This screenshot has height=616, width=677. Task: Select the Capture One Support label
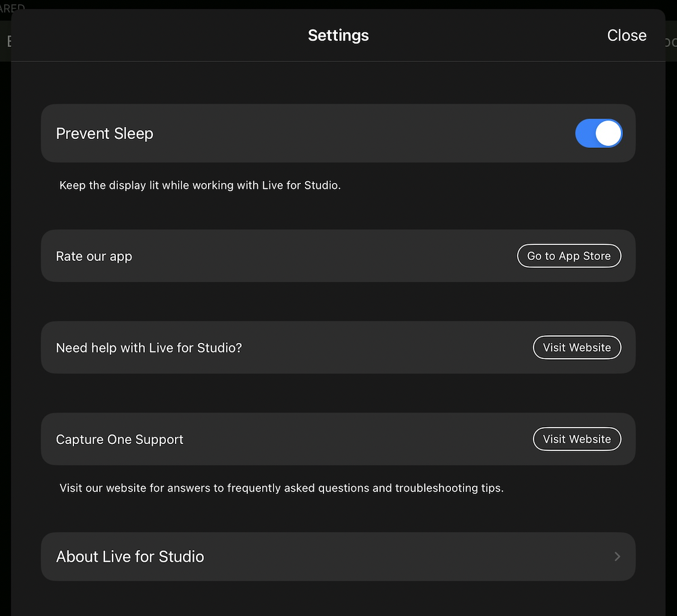pyautogui.click(x=120, y=440)
